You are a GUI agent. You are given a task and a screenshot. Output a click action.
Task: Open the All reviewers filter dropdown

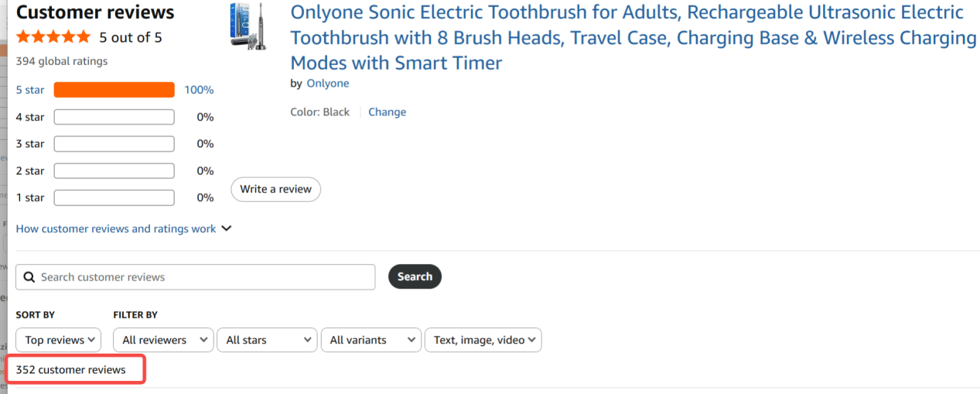click(x=163, y=340)
